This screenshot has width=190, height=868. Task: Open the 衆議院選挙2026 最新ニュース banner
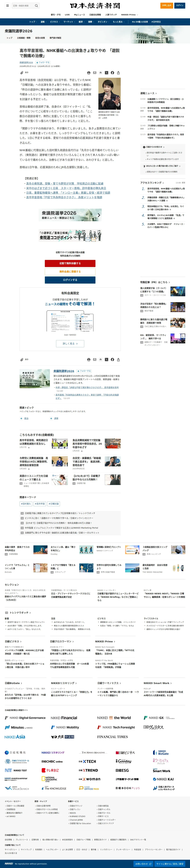tap(70, 215)
